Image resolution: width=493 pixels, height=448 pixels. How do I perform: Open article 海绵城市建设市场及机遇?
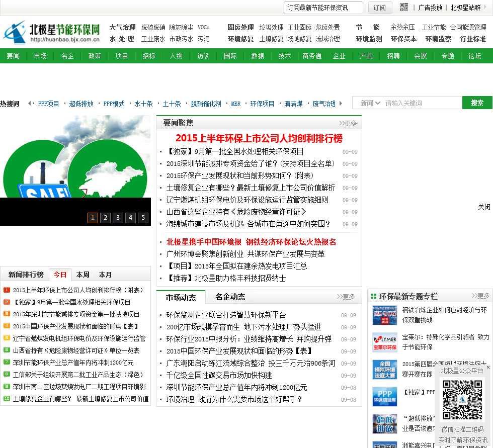pyautogui.click(x=248, y=224)
